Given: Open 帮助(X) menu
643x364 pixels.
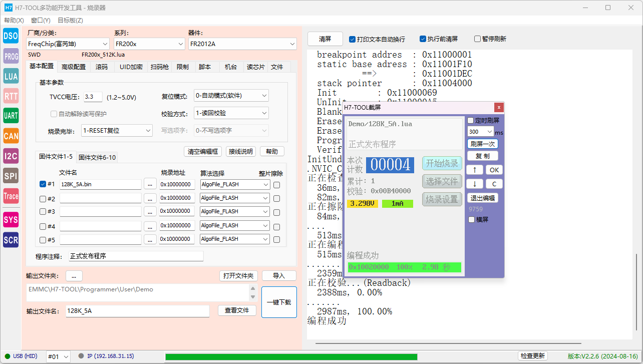Looking at the screenshot, I should click(14, 21).
